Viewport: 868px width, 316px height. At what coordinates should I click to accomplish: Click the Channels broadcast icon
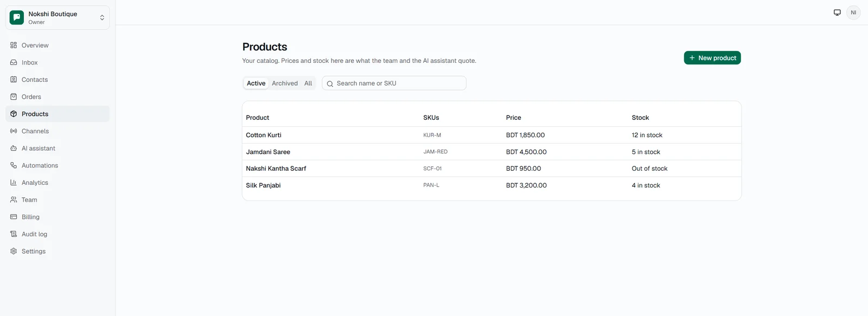14,131
